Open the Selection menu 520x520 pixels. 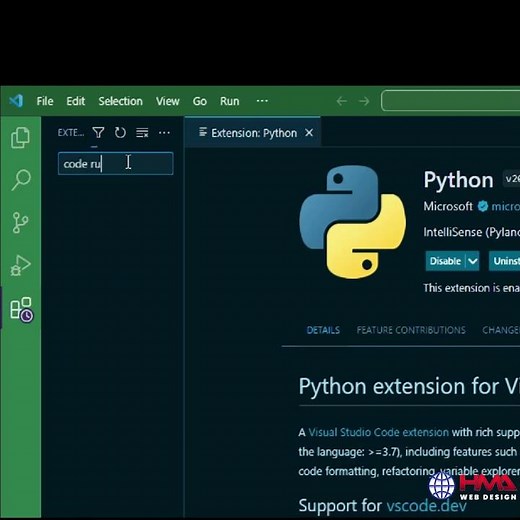[120, 101]
